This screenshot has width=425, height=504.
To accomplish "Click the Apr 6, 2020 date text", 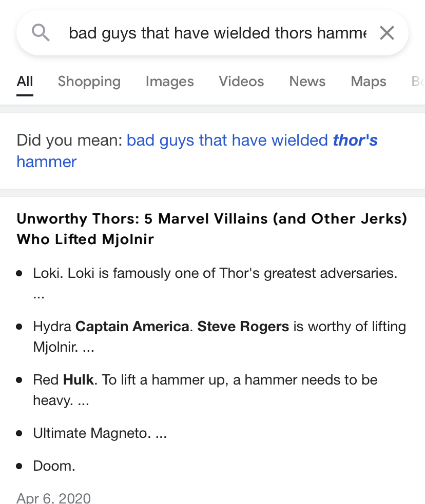I will 54,497.
